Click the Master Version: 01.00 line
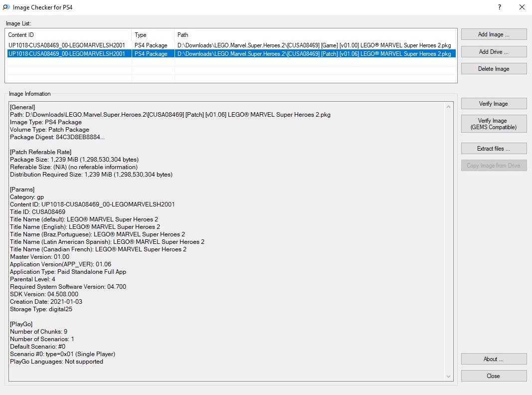The width and height of the screenshot is (532, 395). 40,256
